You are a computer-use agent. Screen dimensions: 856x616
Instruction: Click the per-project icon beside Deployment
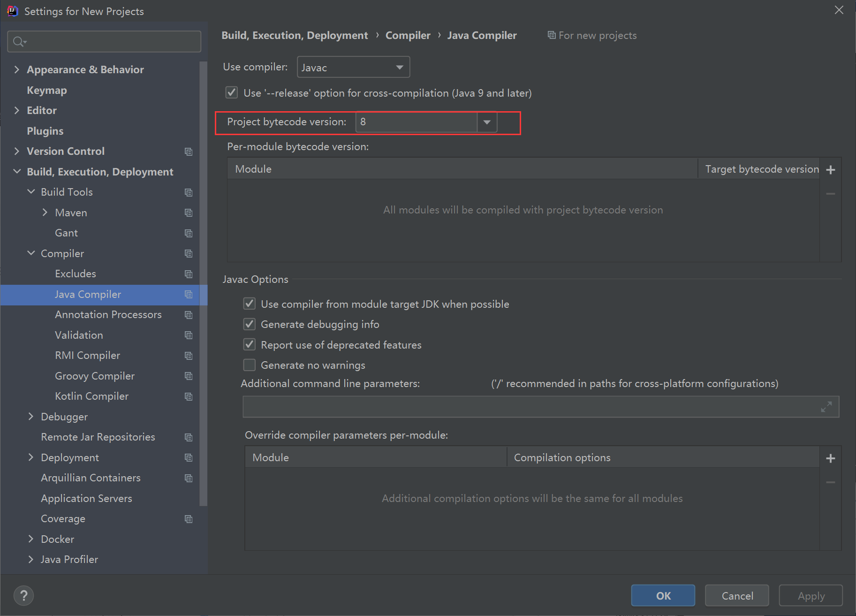point(189,458)
